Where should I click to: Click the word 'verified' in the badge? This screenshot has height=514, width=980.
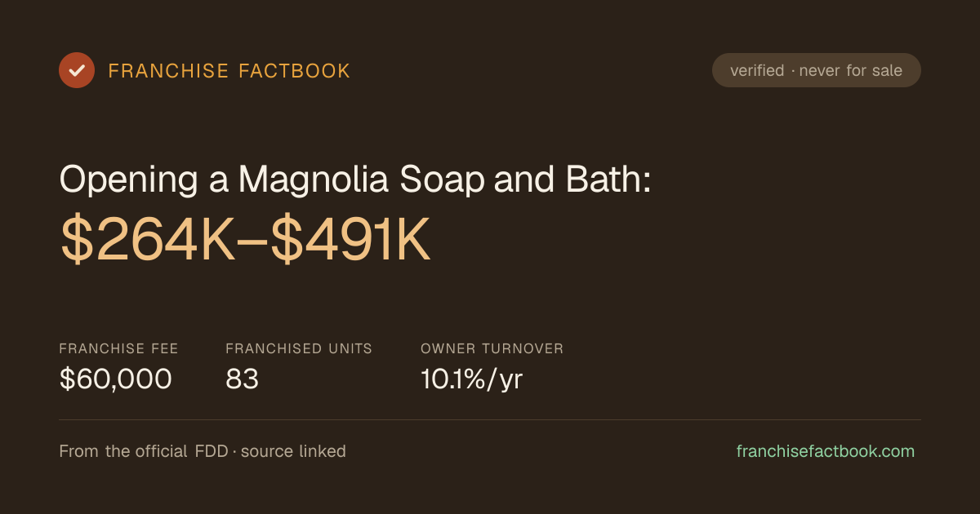pyautogui.click(x=757, y=70)
